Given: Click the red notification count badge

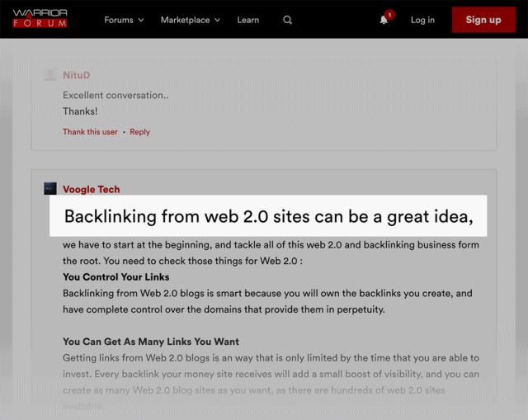Looking at the screenshot, I should (x=389, y=14).
